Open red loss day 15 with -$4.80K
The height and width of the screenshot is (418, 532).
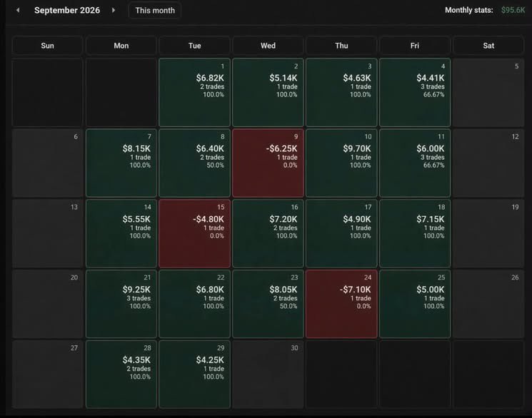coord(195,233)
